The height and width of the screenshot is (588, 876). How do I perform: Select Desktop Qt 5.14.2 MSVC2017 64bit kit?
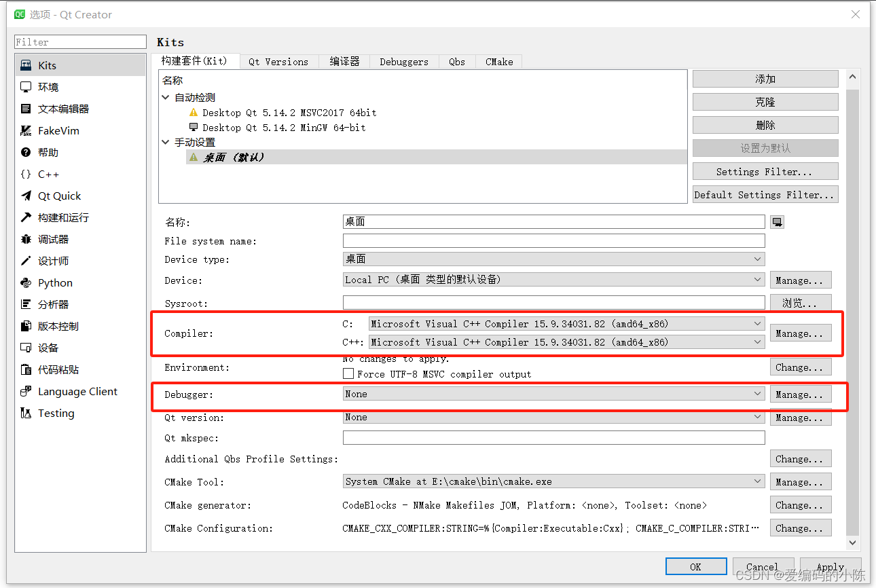click(x=289, y=113)
